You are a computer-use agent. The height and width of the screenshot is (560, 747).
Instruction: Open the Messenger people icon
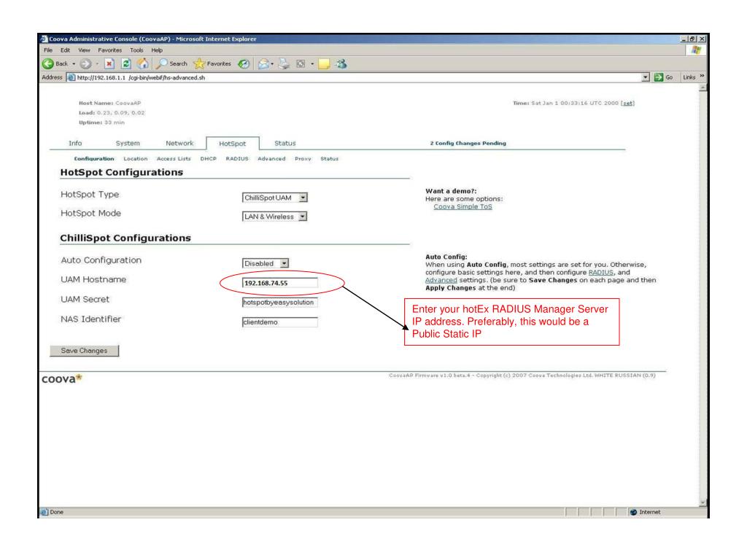341,63
